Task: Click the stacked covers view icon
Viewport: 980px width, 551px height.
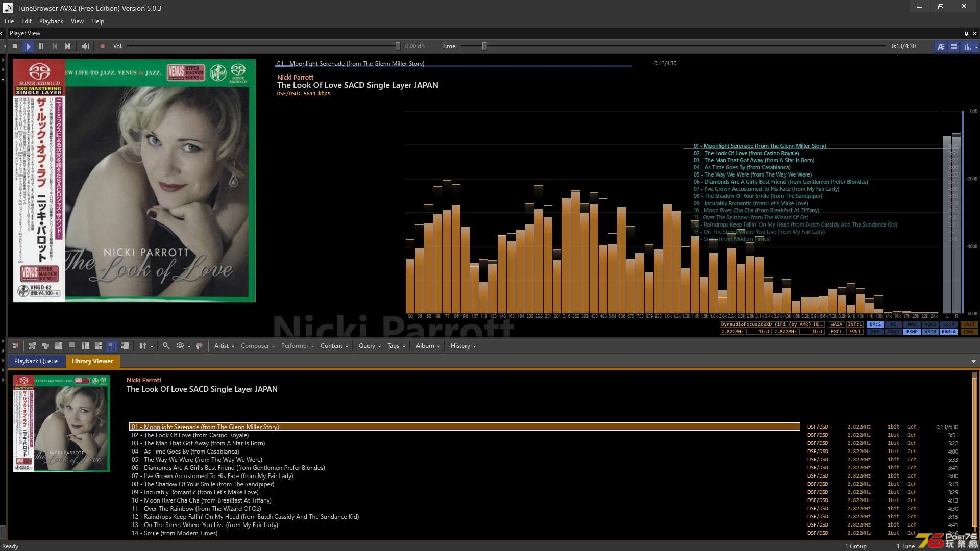Action: coord(45,346)
